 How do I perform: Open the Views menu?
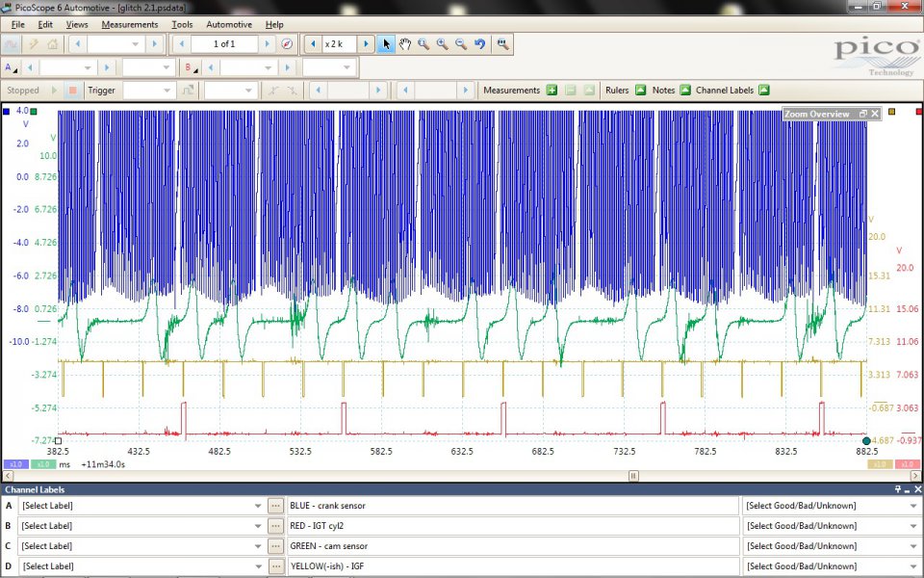(77, 24)
